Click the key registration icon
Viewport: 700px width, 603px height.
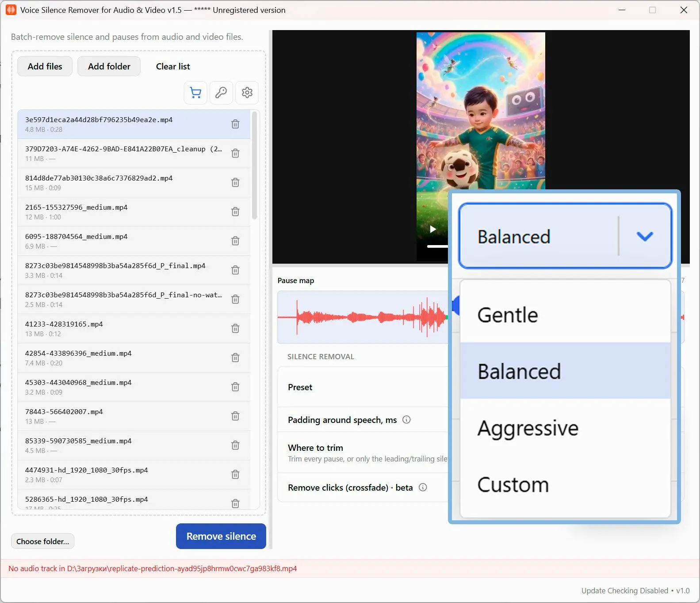click(221, 92)
